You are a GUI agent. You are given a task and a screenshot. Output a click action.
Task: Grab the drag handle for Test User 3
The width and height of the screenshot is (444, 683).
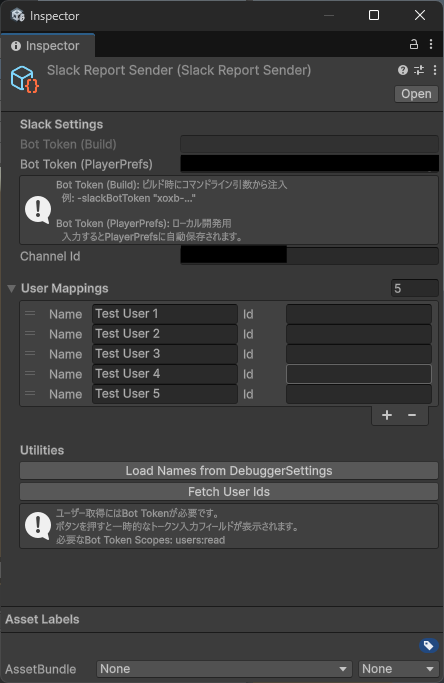click(30, 354)
